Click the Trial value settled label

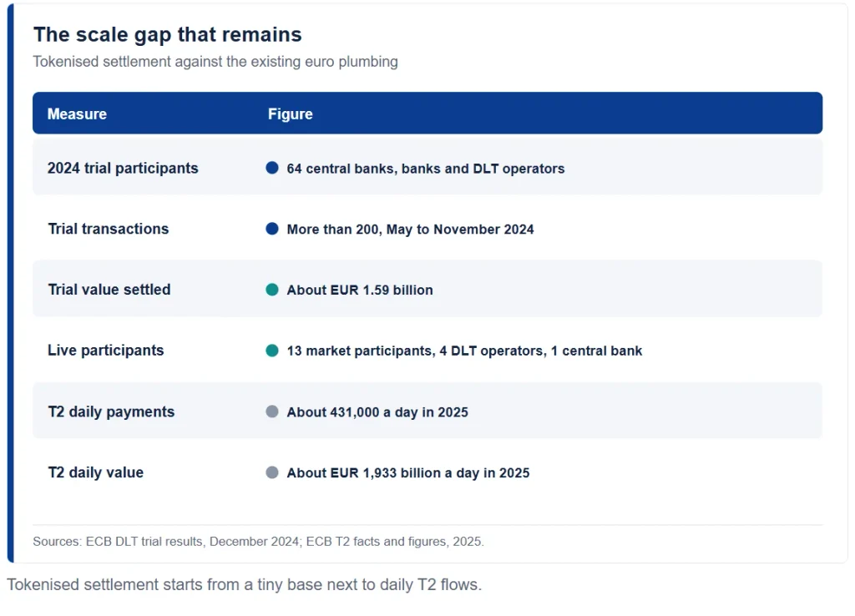109,290
